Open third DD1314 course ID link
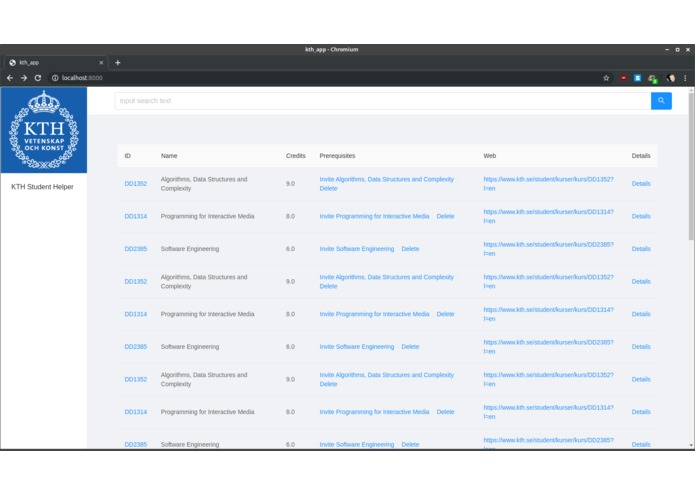This screenshot has height=494, width=695. pos(136,412)
